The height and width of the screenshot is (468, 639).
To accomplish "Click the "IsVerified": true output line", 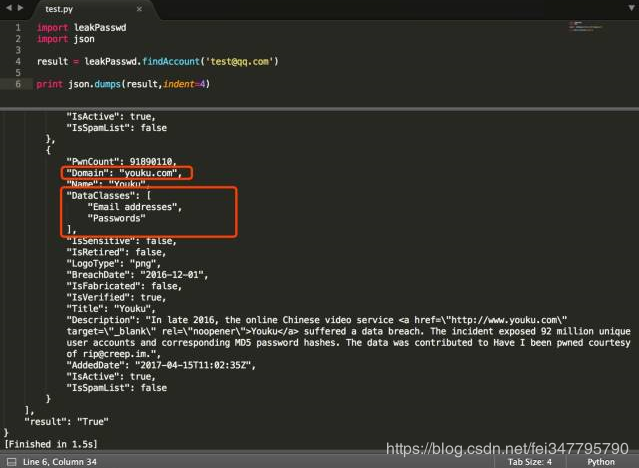I will coord(116,298).
